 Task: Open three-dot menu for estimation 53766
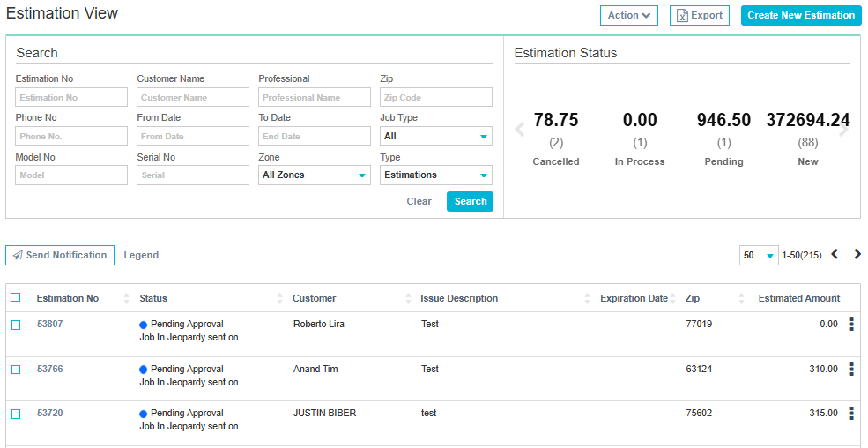click(x=851, y=369)
